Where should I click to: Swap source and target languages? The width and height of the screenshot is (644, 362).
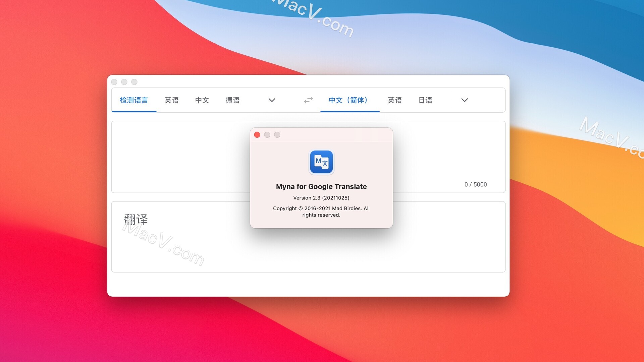pyautogui.click(x=308, y=100)
